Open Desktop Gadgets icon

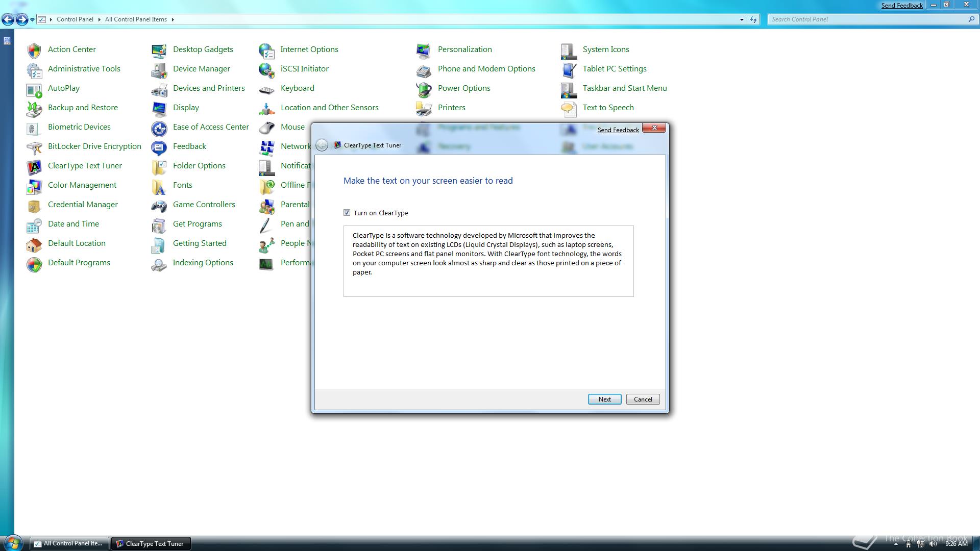pyautogui.click(x=159, y=50)
